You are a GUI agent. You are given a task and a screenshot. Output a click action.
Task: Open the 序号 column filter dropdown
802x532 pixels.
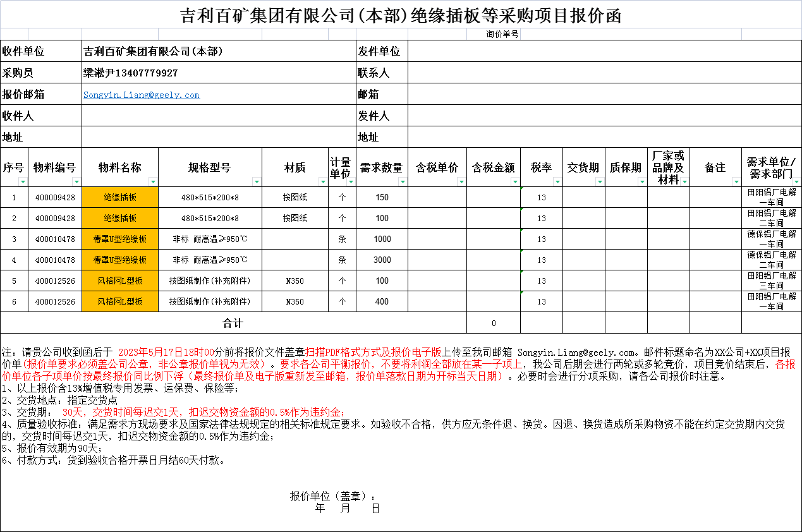point(23,182)
